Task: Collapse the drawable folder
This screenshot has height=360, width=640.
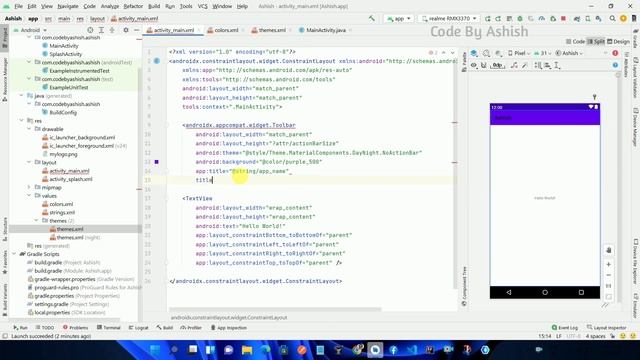Action: coord(29,129)
